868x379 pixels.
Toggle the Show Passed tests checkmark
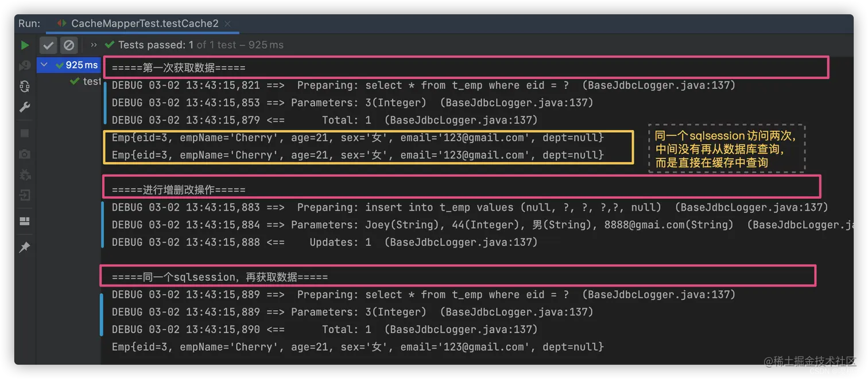[49, 45]
